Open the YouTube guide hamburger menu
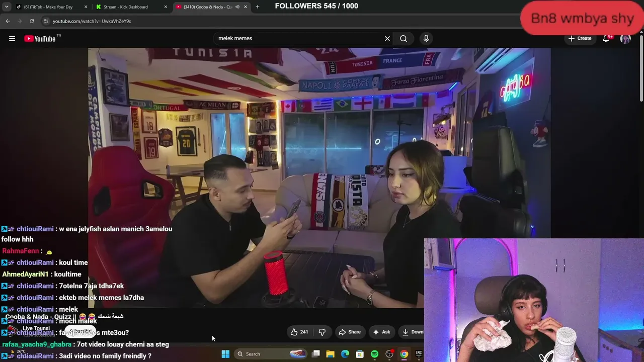This screenshot has height=362, width=644. (x=12, y=39)
